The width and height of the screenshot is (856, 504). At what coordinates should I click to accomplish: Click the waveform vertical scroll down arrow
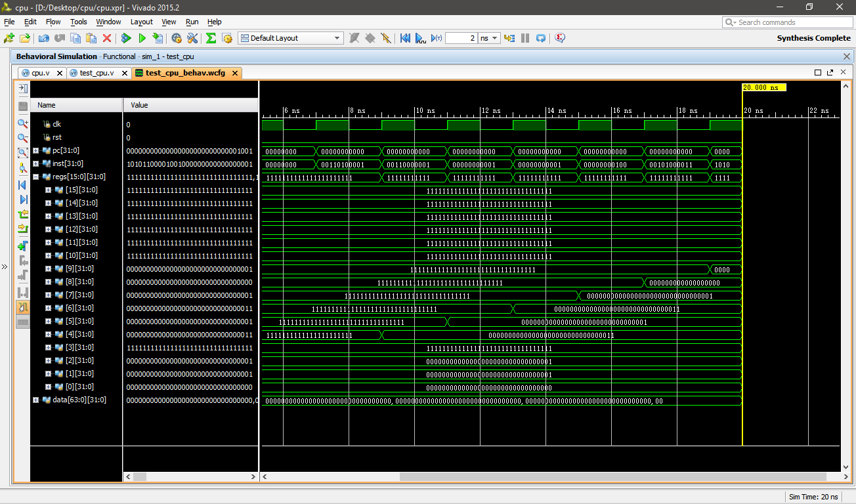point(845,467)
